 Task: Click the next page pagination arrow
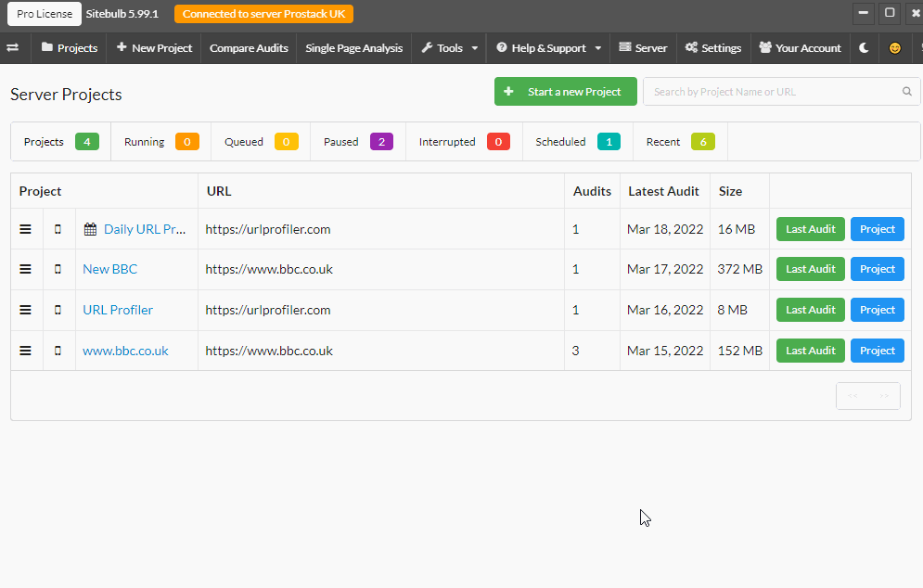884,396
